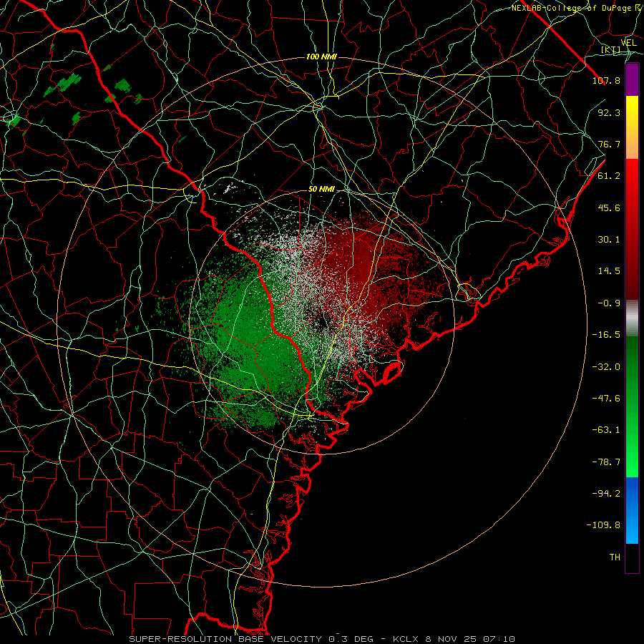Click the -94.2 velocity scale value

point(606,493)
